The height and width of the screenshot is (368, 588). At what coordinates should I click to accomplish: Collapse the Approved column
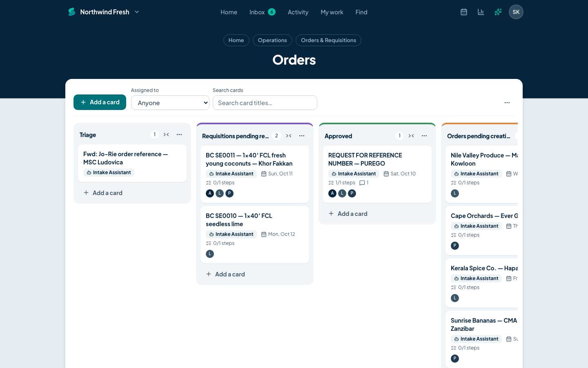(411, 136)
